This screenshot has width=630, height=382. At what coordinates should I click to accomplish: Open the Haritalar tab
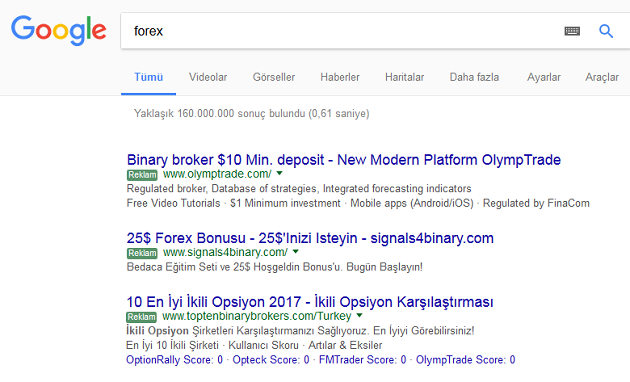pyautogui.click(x=405, y=77)
